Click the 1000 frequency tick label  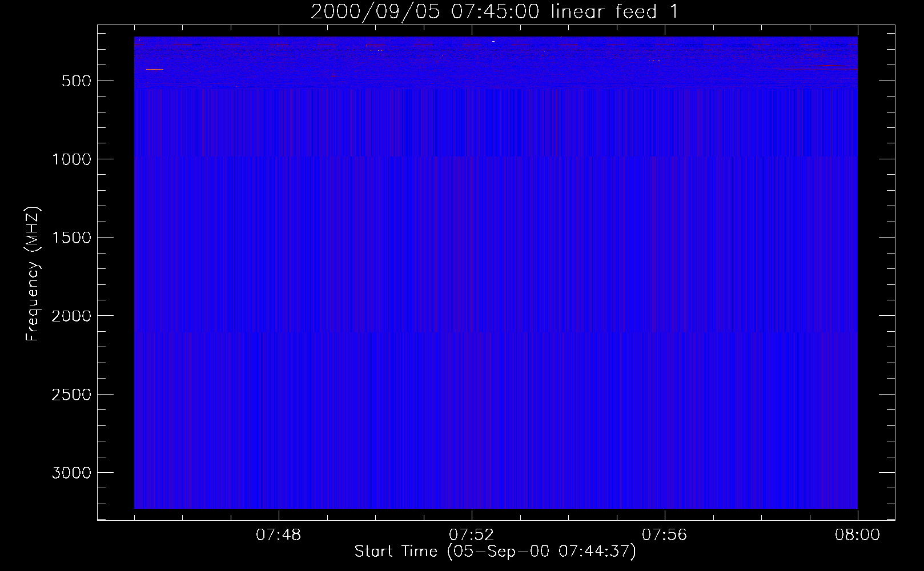(x=72, y=159)
